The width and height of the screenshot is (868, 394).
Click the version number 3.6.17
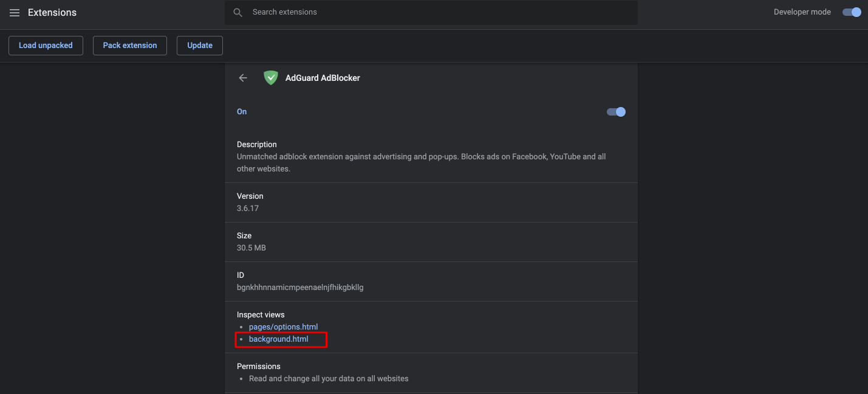click(248, 208)
